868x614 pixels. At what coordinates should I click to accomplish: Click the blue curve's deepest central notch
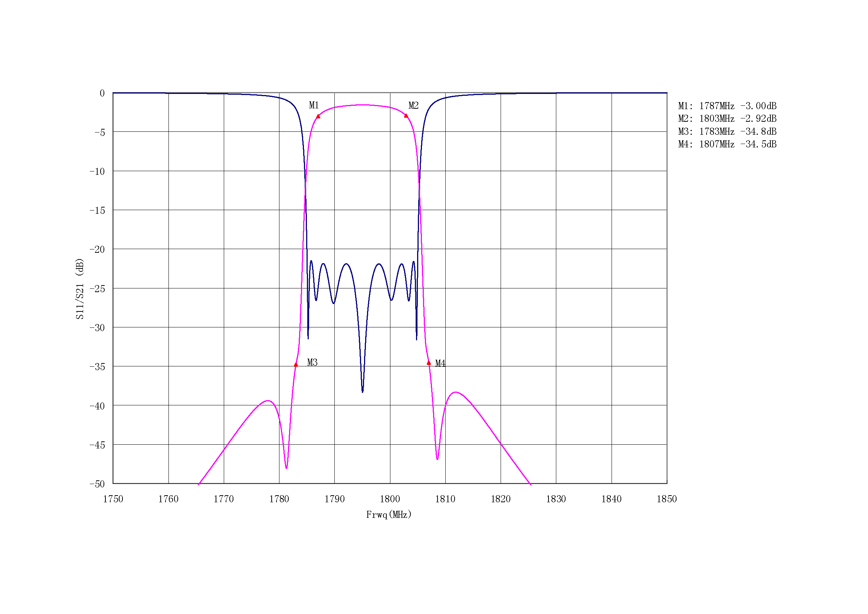point(363,391)
